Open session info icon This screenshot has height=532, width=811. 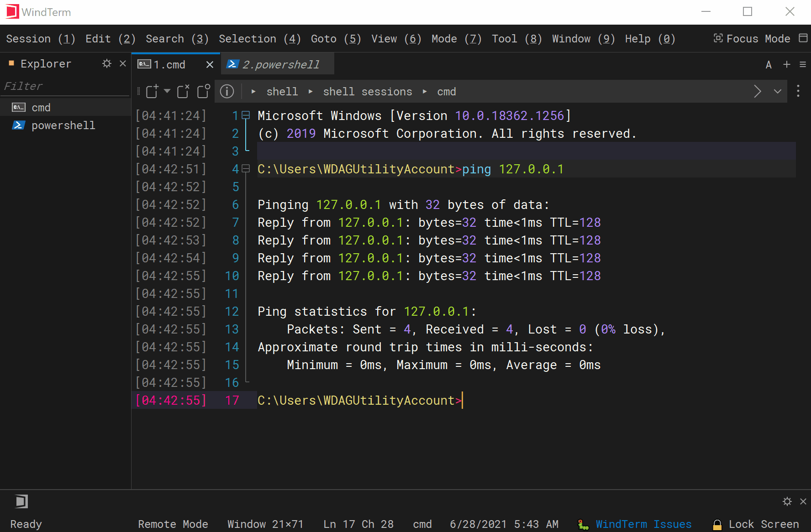coord(227,91)
